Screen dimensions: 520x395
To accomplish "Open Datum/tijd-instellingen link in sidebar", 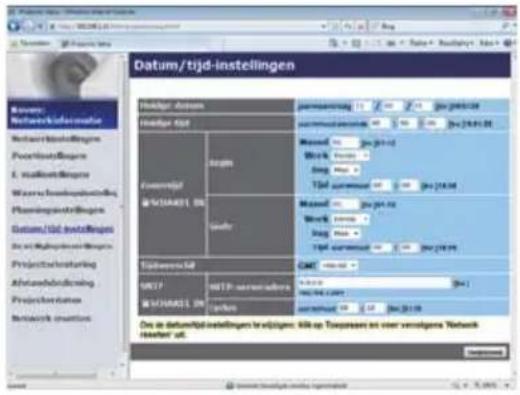I will (63, 229).
